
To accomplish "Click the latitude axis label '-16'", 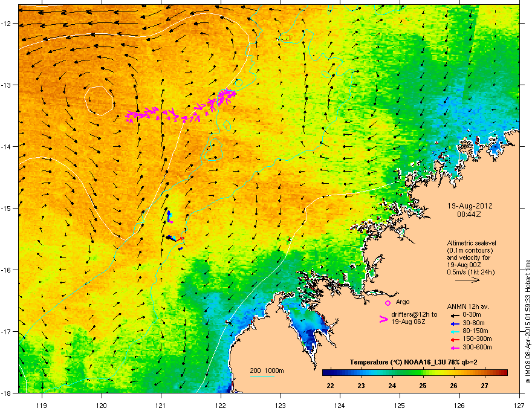I will point(7,270).
